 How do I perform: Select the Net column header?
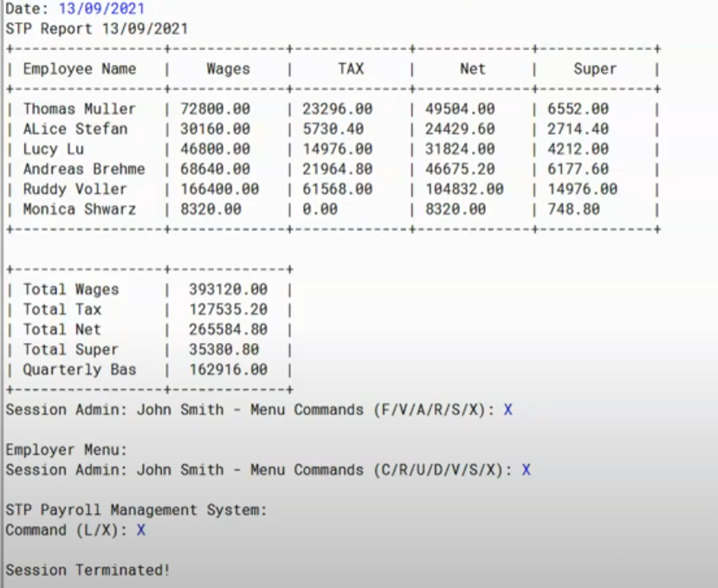pyautogui.click(x=472, y=69)
